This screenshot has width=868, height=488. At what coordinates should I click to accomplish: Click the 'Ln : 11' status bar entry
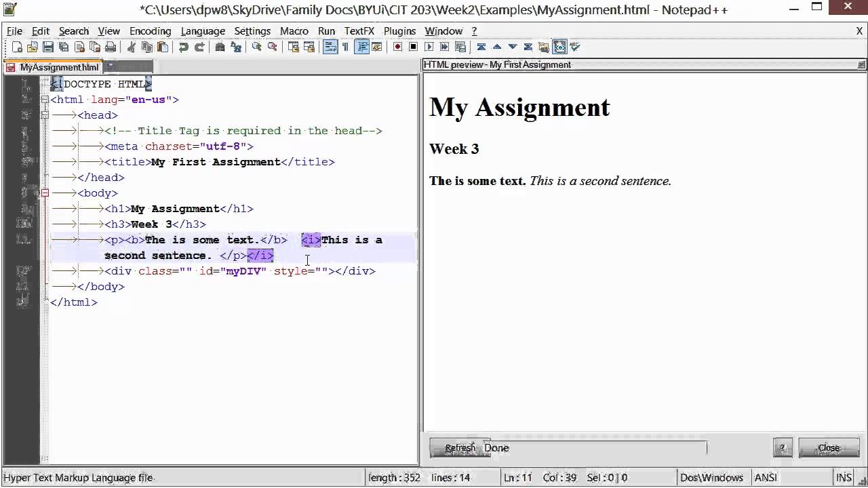(518, 478)
